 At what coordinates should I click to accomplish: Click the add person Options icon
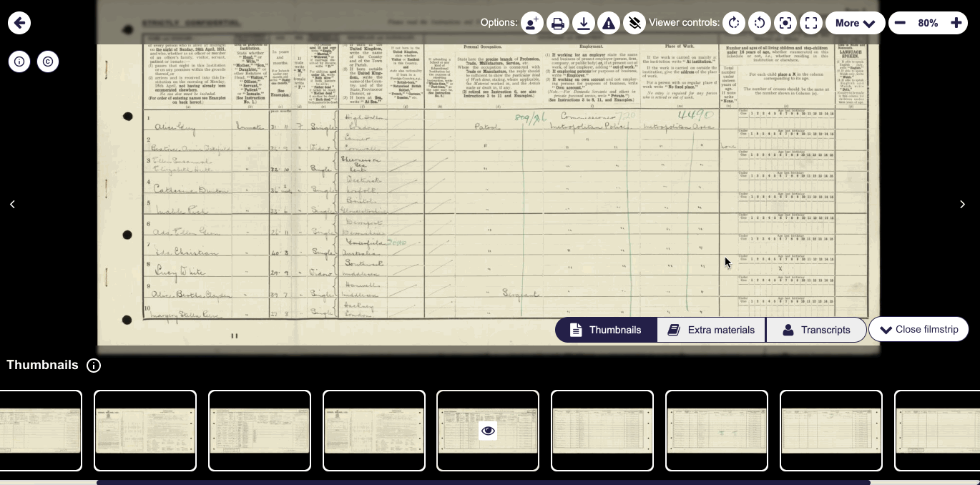click(x=531, y=23)
